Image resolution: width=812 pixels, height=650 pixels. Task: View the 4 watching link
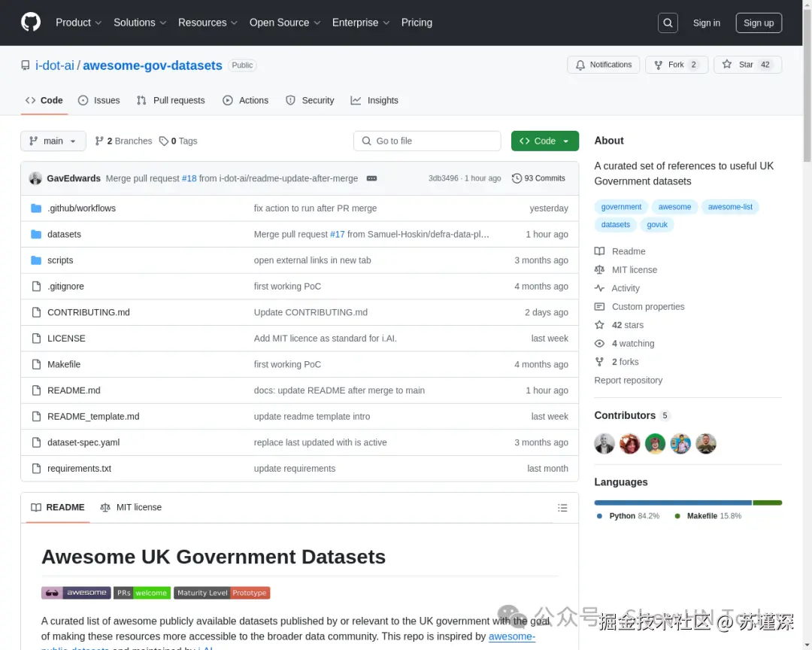625,344
